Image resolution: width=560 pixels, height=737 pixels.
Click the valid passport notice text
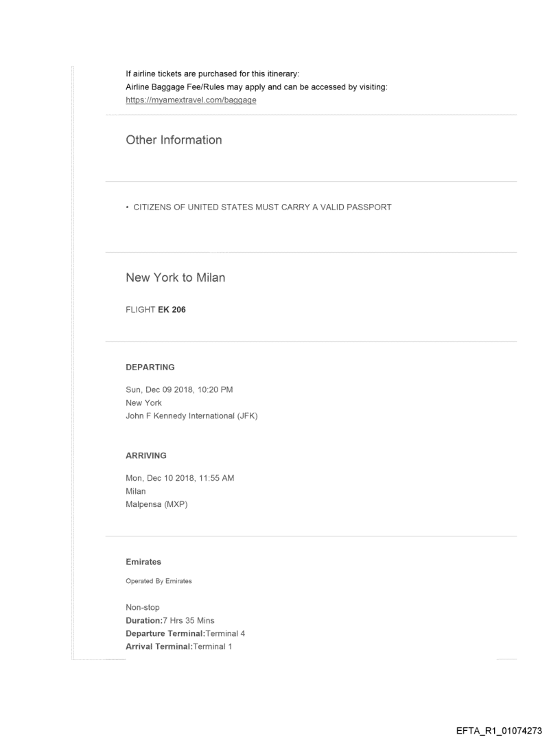pyautogui.click(x=259, y=207)
